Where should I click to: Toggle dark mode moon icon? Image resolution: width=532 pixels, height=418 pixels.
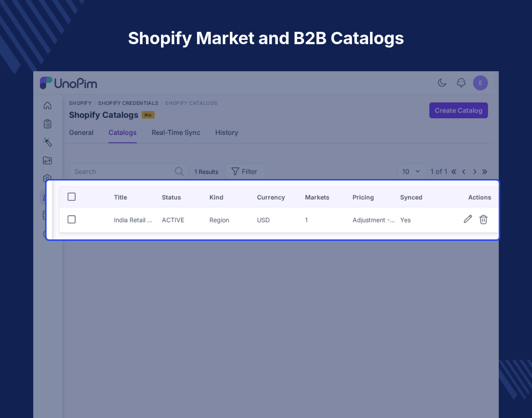(x=442, y=83)
